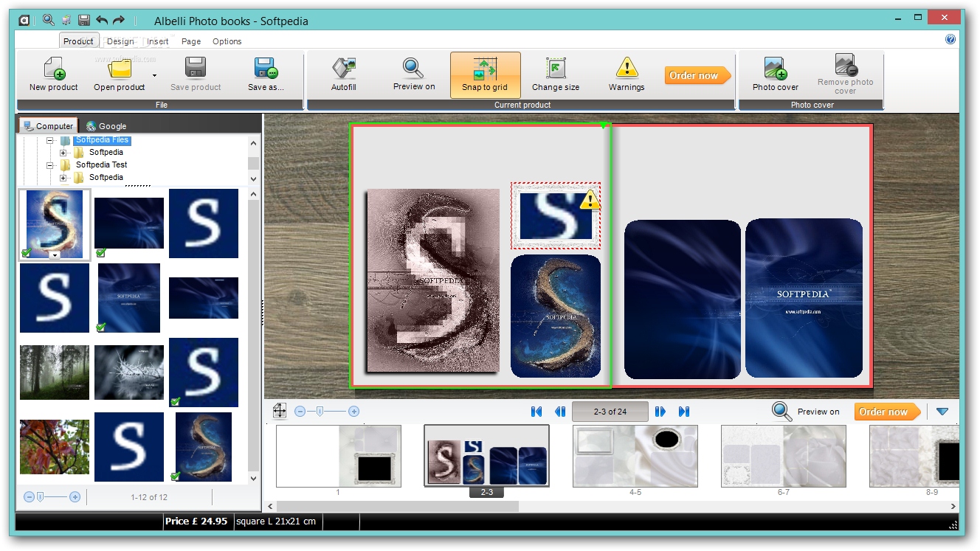Open the Insert tab
980x551 pixels.
158,41
